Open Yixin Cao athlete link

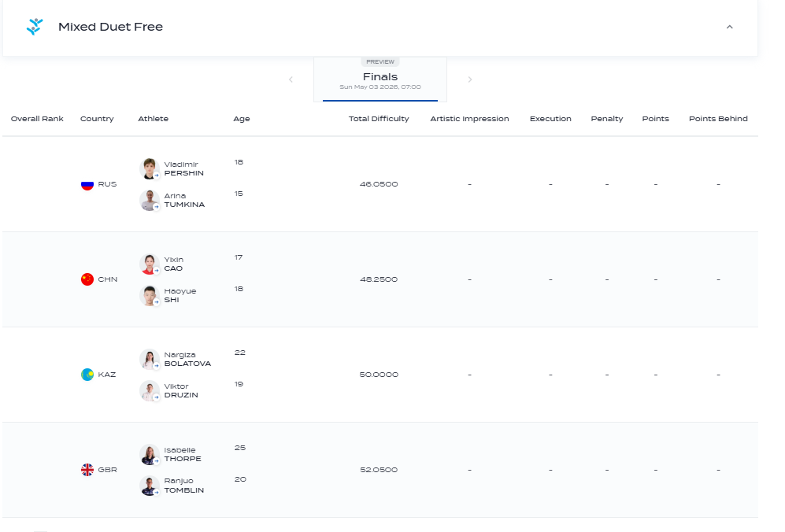[174, 264]
